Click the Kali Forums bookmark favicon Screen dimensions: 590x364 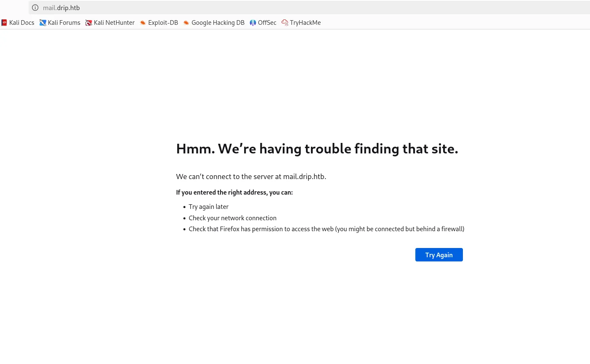click(43, 23)
